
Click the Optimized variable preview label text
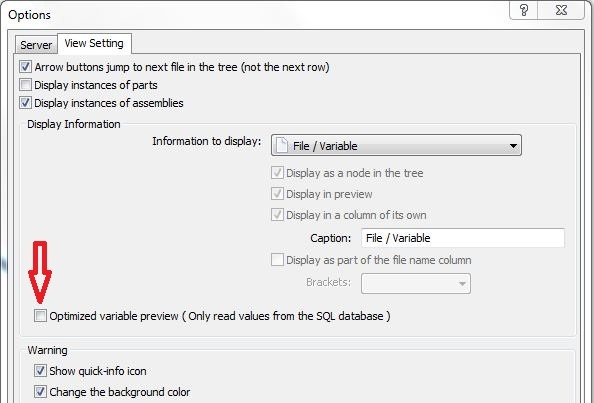pos(220,316)
